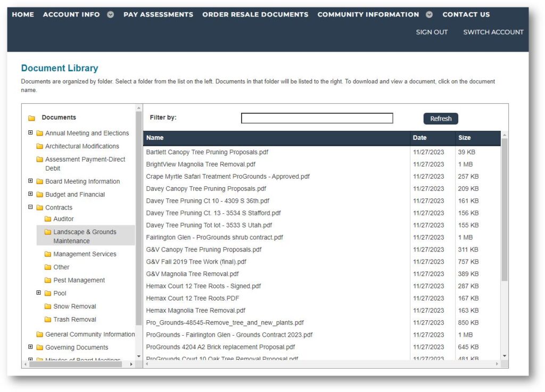Open Davey Tree Pruning Tot lot - 3533 S Utah.pdf
This screenshot has width=545, height=392.
(x=209, y=226)
